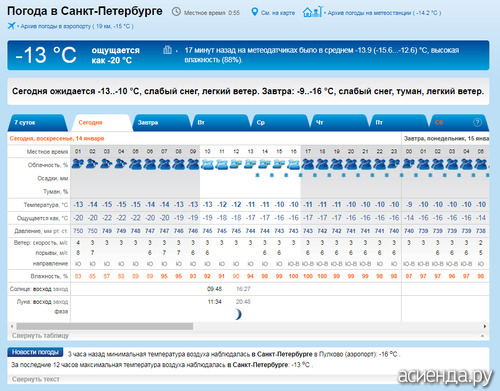The image size is (500, 391).
Task: Click the -13 °C current temperature
Action: (x=46, y=55)
